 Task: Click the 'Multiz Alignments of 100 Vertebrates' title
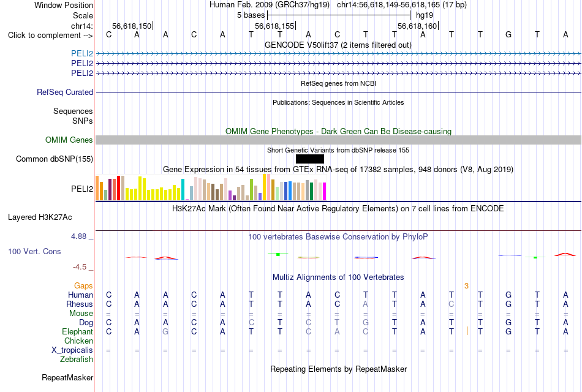[338, 277]
